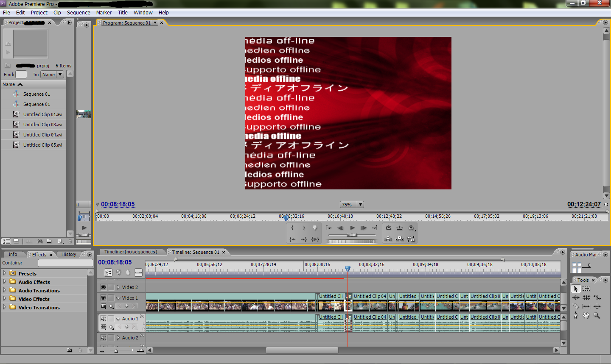Select the Razor tool
The width and height of the screenshot is (611, 364).
576,306
